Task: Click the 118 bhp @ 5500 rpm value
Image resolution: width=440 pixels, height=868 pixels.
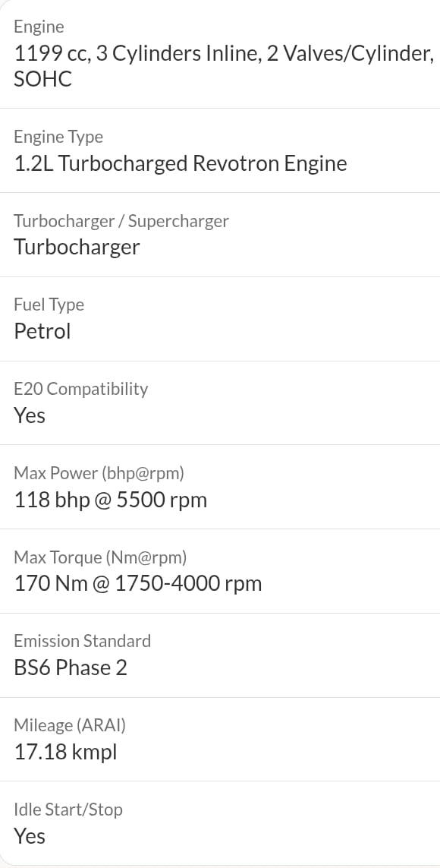Action: pos(111,500)
